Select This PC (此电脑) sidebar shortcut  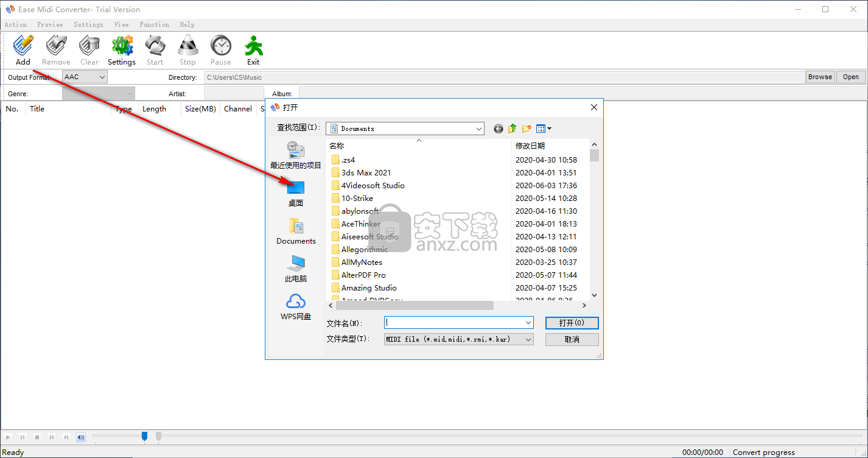pyautogui.click(x=296, y=269)
